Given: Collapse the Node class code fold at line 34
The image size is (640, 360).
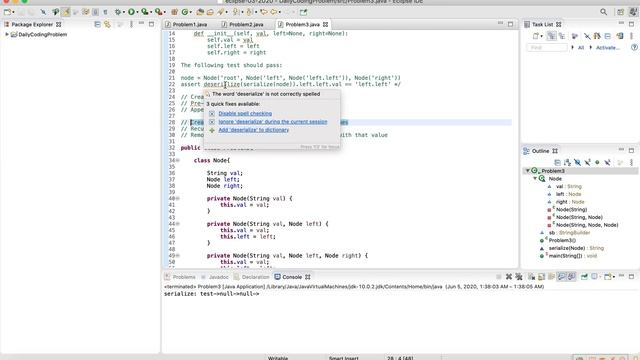Looking at the screenshot, I should tap(178, 160).
